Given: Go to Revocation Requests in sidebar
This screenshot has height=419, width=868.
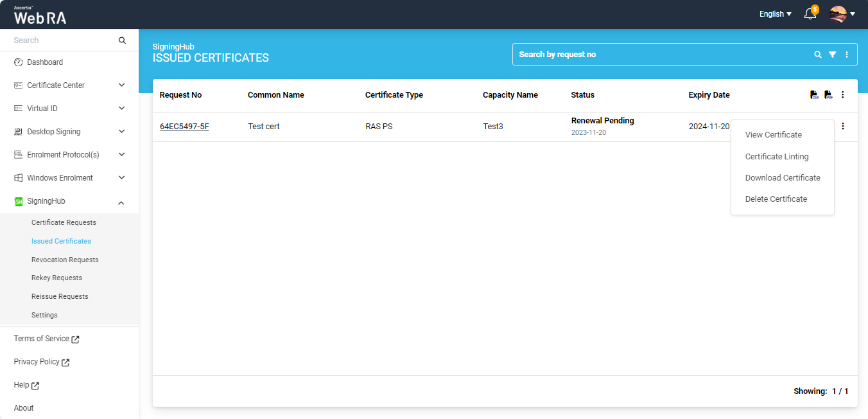Looking at the screenshot, I should (65, 260).
